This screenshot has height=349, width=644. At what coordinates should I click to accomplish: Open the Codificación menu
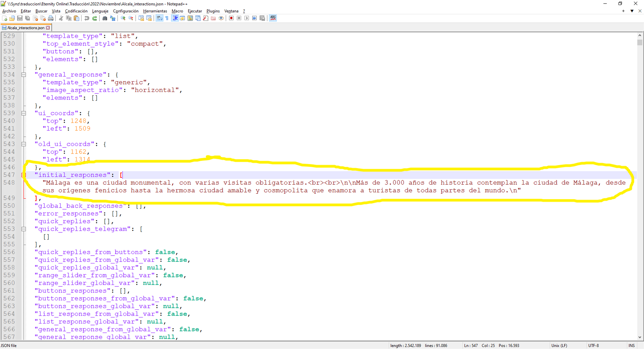pos(76,11)
